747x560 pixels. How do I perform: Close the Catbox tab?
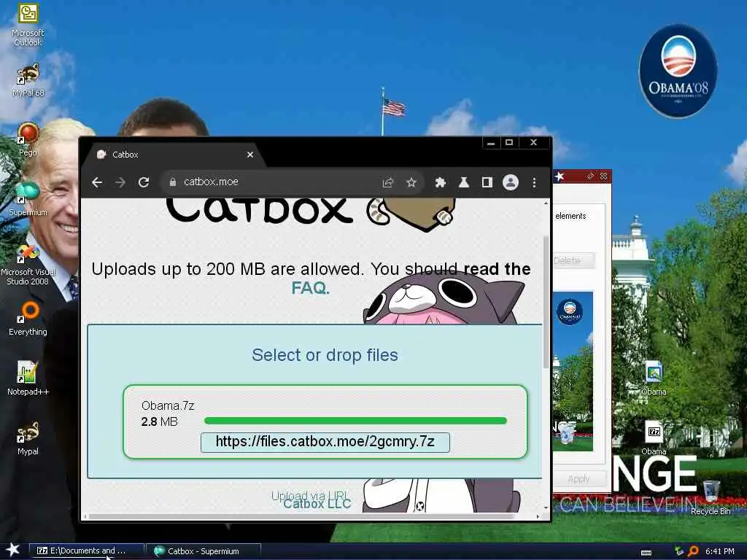[250, 155]
